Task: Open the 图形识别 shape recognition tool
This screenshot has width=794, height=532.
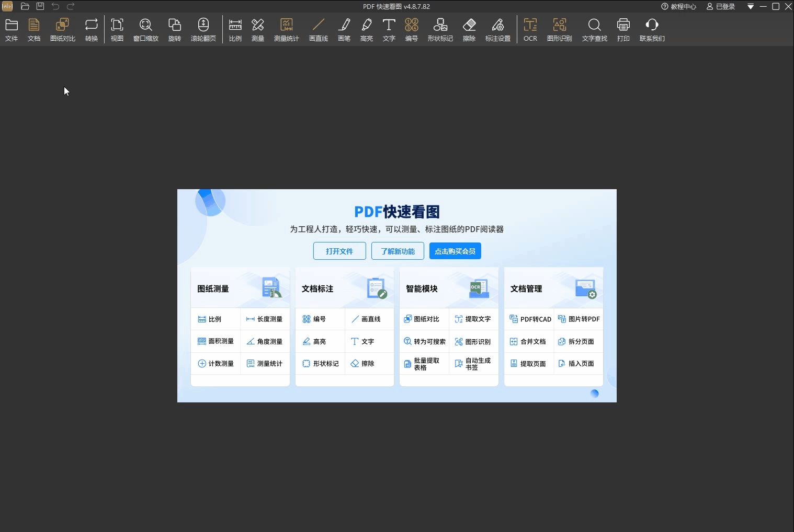Action: click(559, 30)
